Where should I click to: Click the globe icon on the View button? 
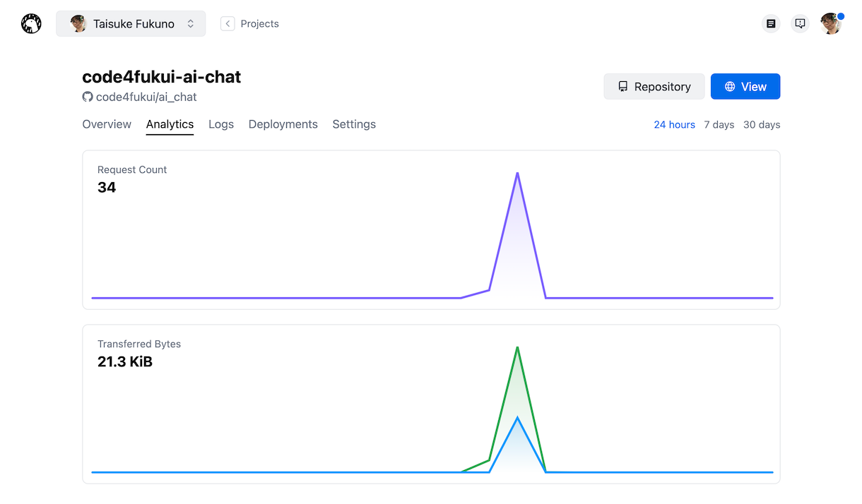coord(731,86)
